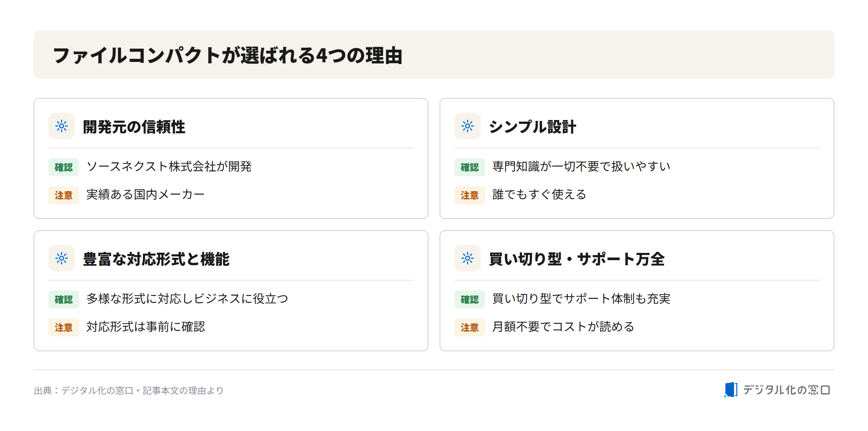Click the 注意 badge next to 対応形式は事前に確認
Screen dimensions: 868x431
[64, 327]
